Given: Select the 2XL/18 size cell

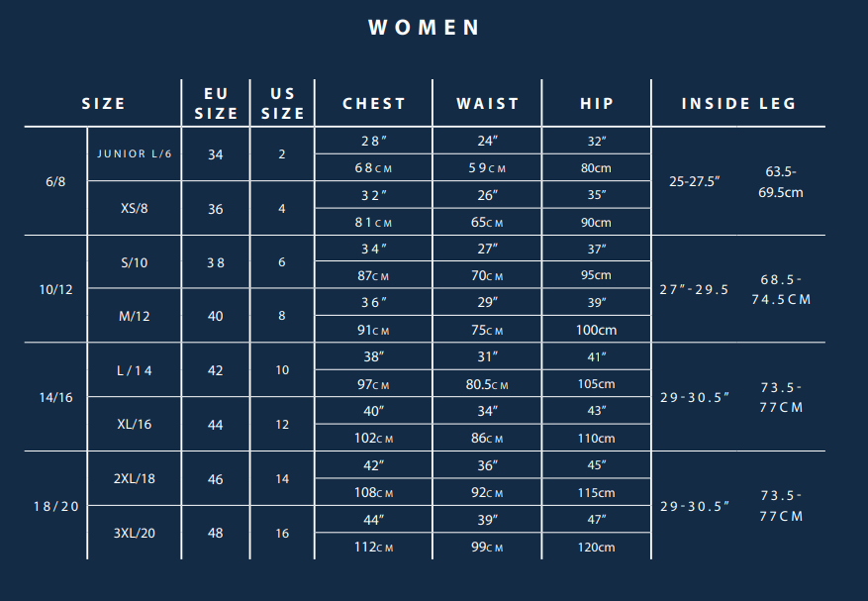Looking at the screenshot, I should (135, 478).
